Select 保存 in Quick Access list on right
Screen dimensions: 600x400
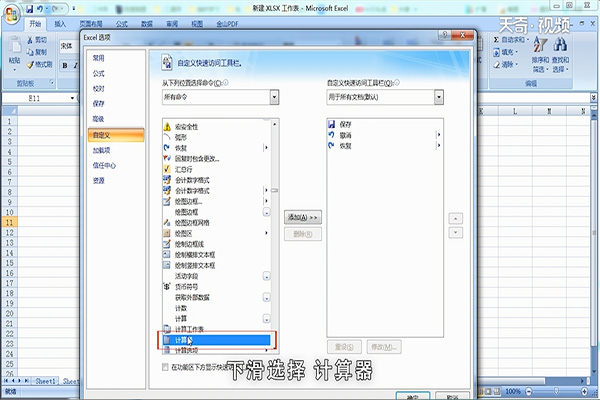[384, 124]
